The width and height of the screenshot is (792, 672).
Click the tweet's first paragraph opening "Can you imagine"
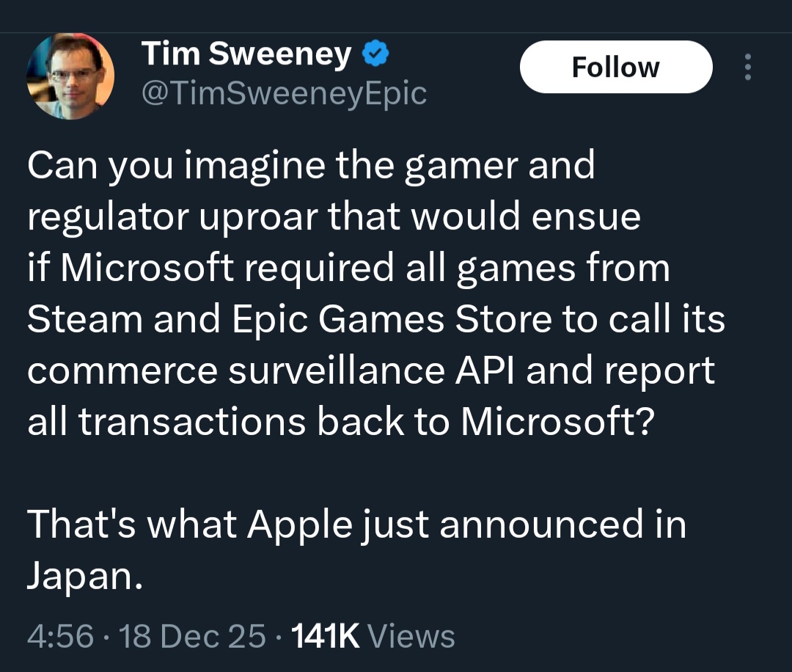pos(376,293)
